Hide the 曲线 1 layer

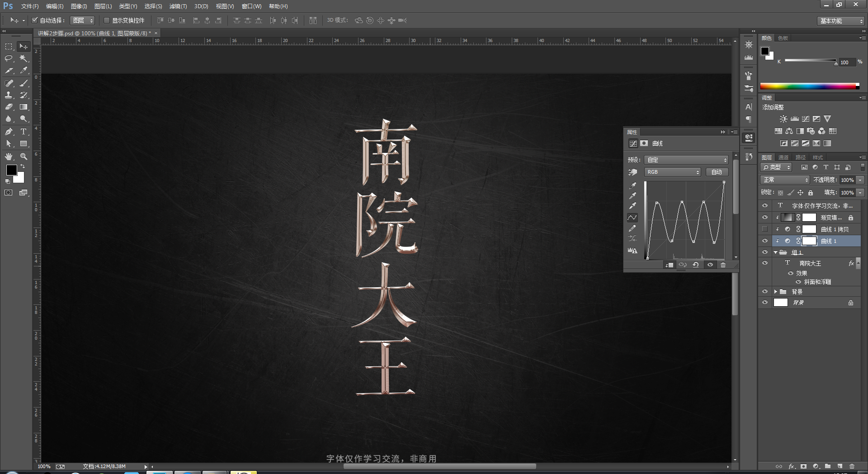click(x=765, y=241)
